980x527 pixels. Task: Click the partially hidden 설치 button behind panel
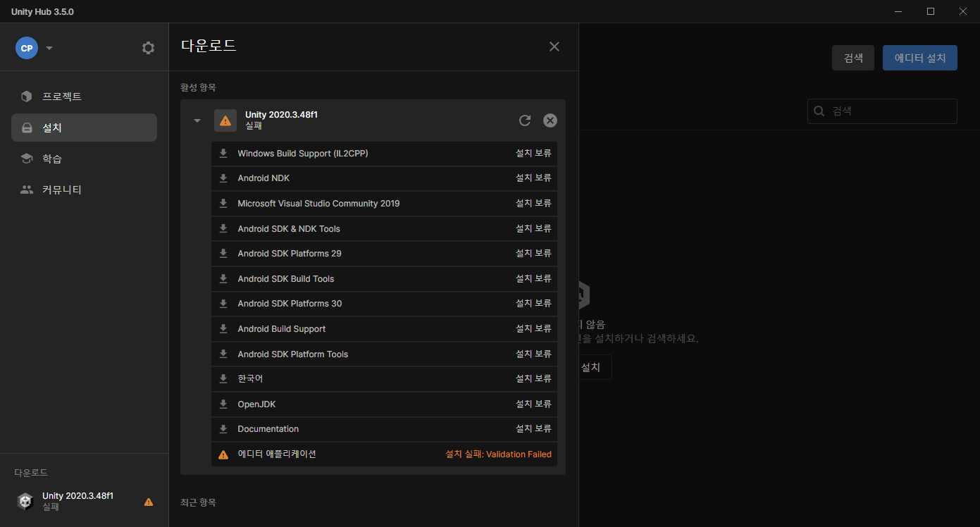[595, 367]
